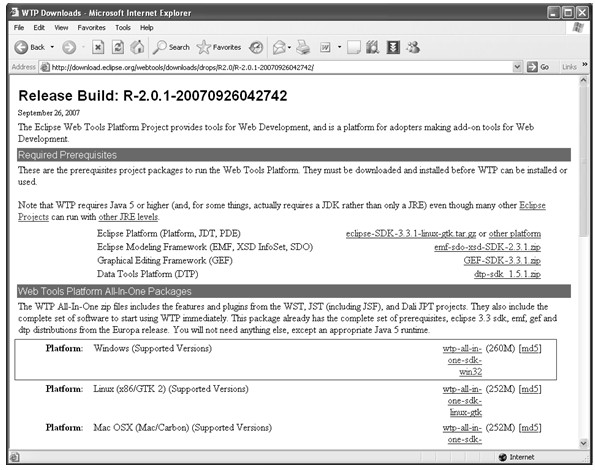595x470 pixels.
Task: Open md5 link for the Mac OSX package
Action: click(530, 428)
